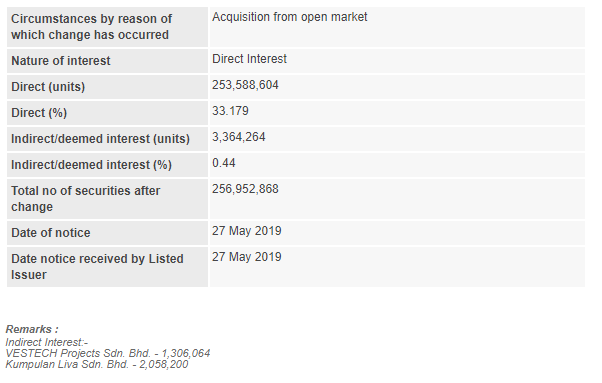Click the 'Direct (units)' row label
The width and height of the screenshot is (602, 383).
(x=48, y=87)
